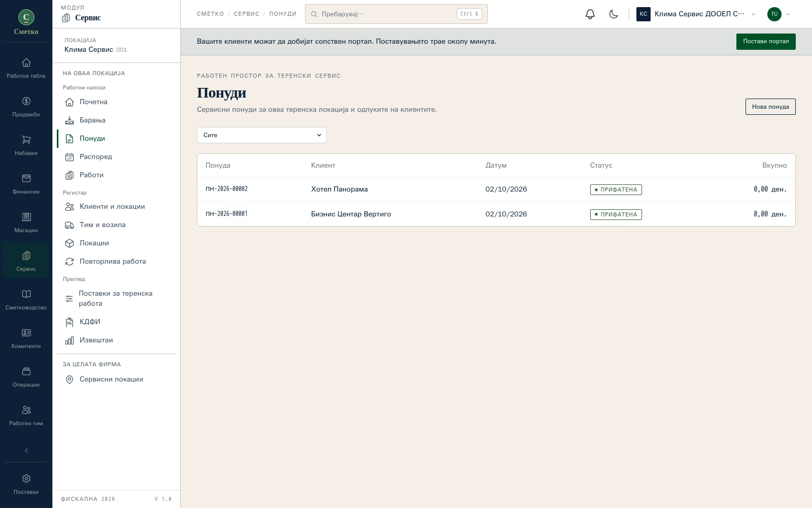Open Локации in Регистар section
This screenshot has height=508, width=812.
(117, 243)
